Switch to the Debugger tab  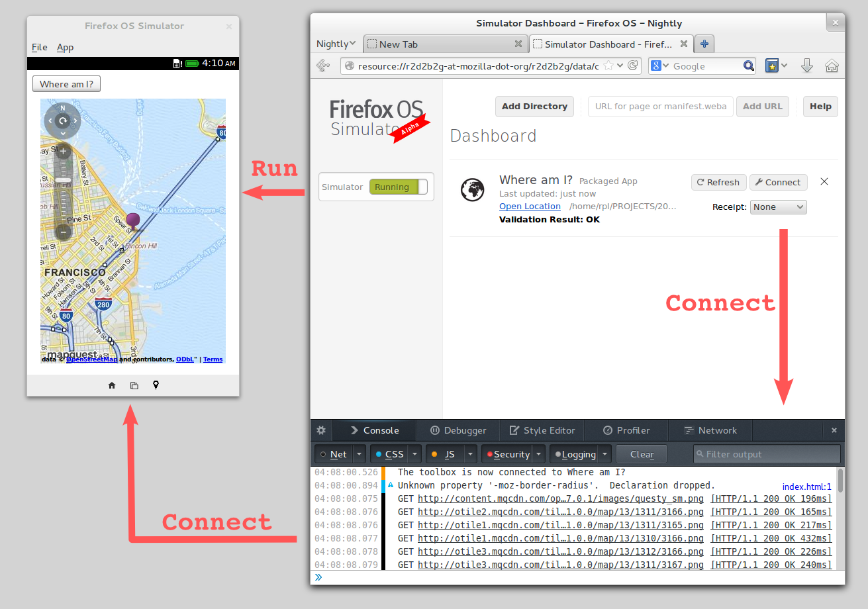(x=458, y=430)
